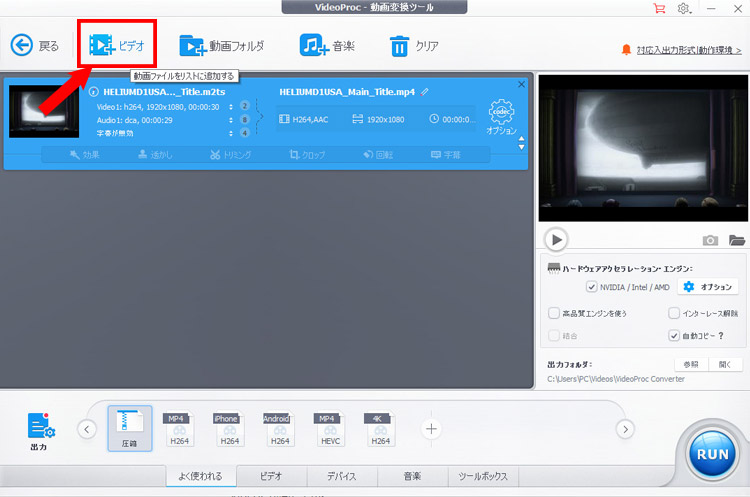Add a video file with ビデオ
This screenshot has height=497, width=750.
point(117,45)
